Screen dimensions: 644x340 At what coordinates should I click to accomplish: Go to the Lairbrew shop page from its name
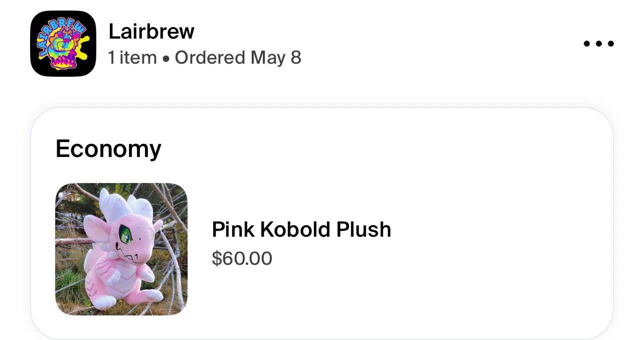pos(151,32)
